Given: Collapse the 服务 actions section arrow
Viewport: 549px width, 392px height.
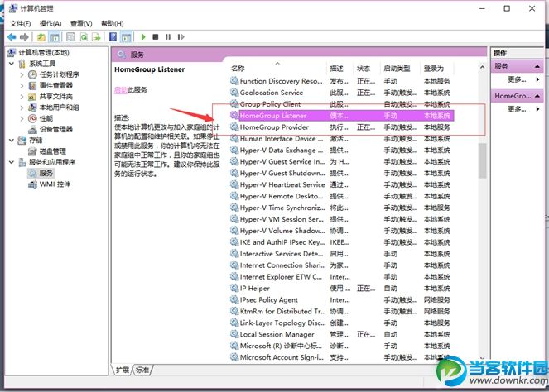Looking at the screenshot, I should (537, 66).
